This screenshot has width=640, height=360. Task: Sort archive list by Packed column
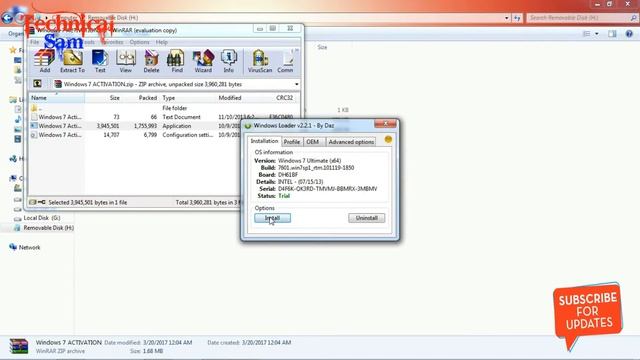point(141,98)
